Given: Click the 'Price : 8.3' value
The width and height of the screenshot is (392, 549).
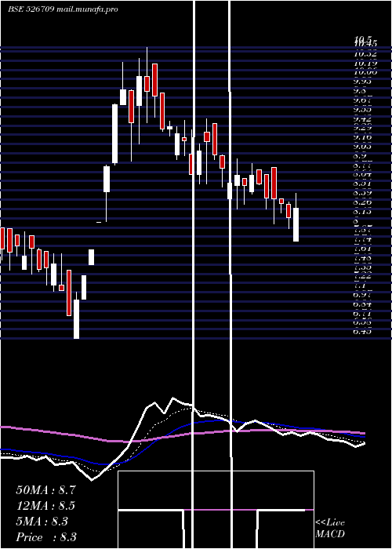Looking at the screenshot, I should pos(46,537).
